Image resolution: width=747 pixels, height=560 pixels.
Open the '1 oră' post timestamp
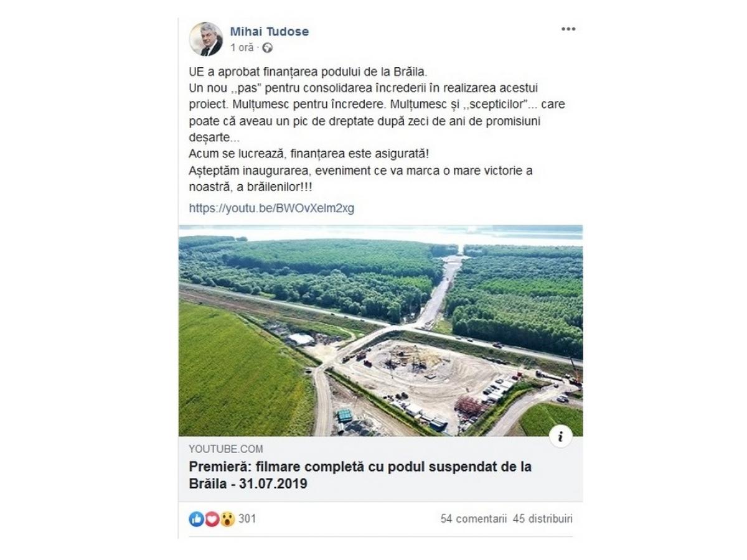[x=242, y=48]
